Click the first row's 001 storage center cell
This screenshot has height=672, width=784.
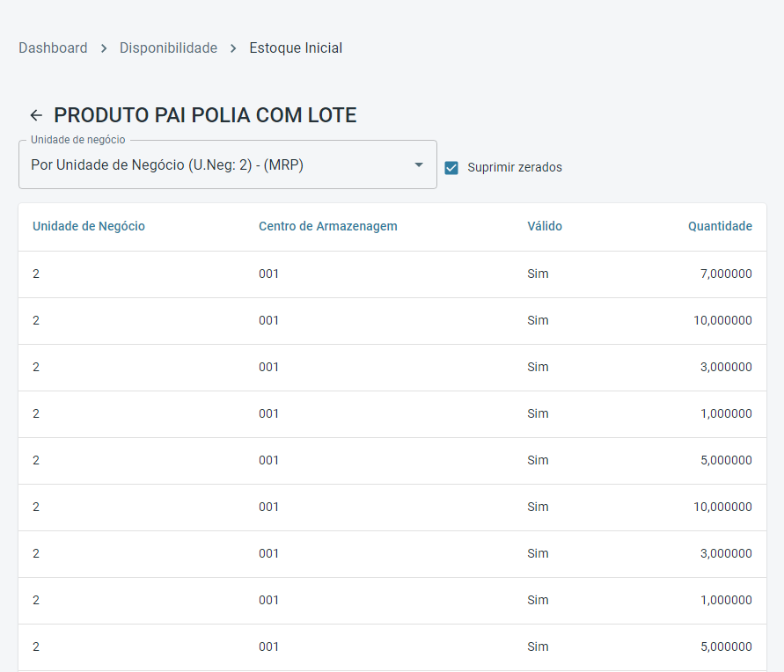(x=268, y=274)
